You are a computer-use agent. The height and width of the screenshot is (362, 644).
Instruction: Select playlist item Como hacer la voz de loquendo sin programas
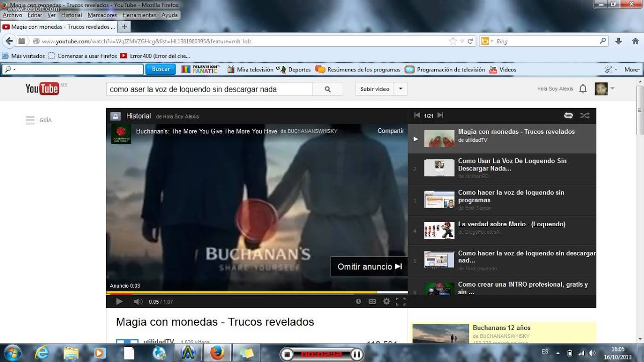tap(502, 200)
